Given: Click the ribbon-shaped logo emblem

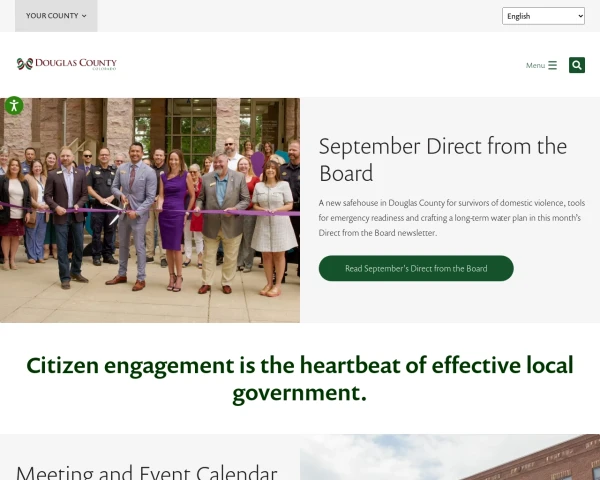Looking at the screenshot, I should (x=25, y=64).
